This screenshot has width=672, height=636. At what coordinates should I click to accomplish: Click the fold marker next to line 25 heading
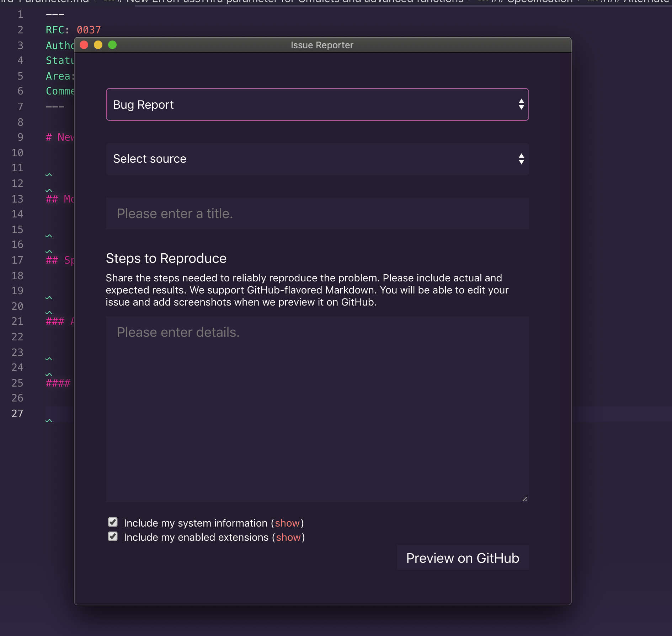click(x=49, y=374)
